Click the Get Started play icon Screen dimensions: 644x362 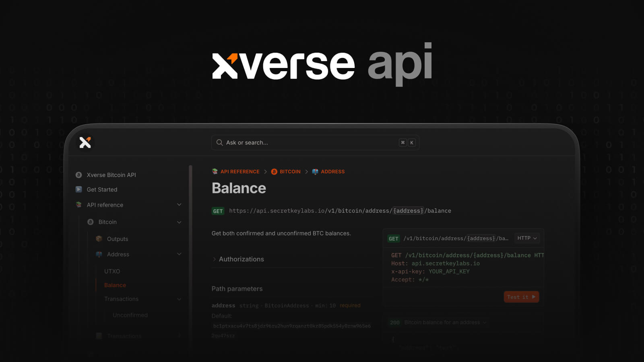[x=79, y=189]
